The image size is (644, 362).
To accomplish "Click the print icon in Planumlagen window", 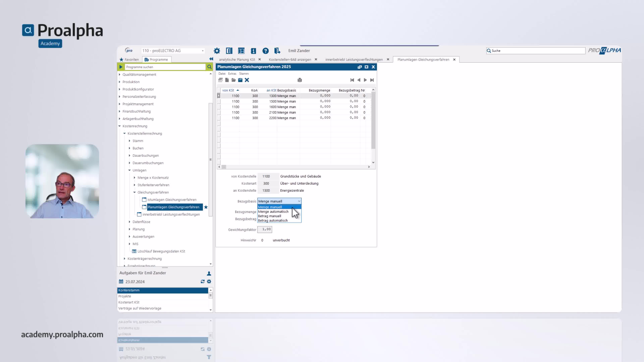I will [300, 80].
